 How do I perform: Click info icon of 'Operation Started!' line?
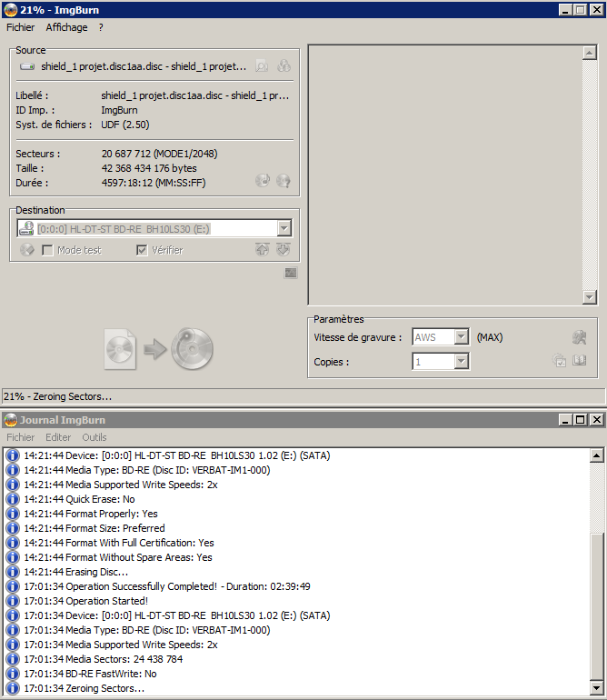pyautogui.click(x=13, y=601)
